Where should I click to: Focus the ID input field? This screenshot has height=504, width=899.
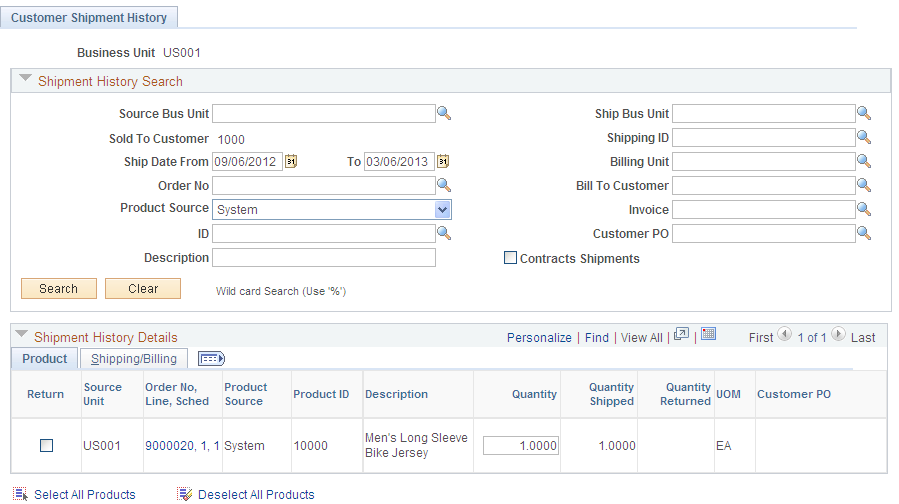324,233
